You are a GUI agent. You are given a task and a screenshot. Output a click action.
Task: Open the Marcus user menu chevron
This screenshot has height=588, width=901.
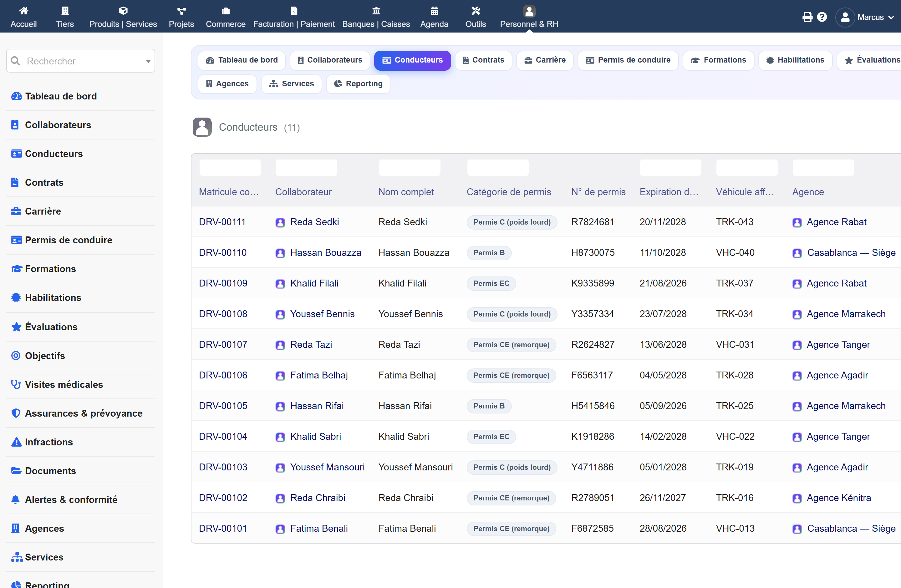coord(891,18)
